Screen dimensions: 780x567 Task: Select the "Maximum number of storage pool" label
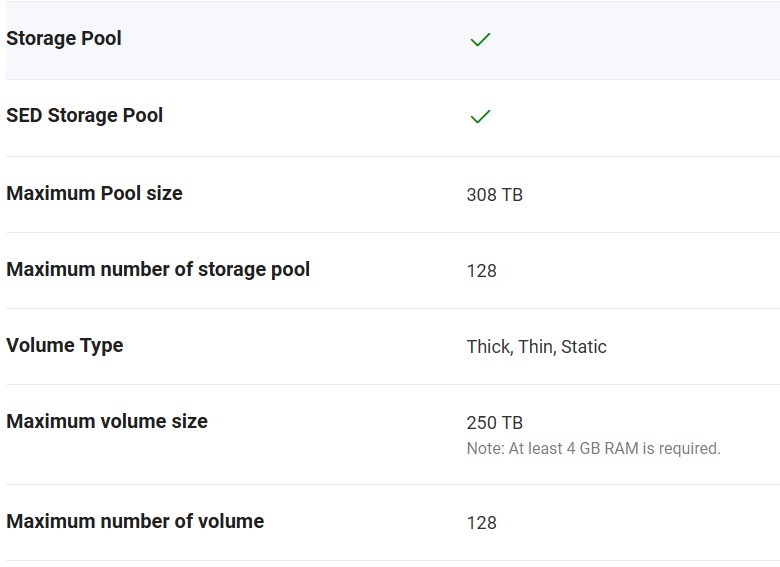click(x=158, y=270)
